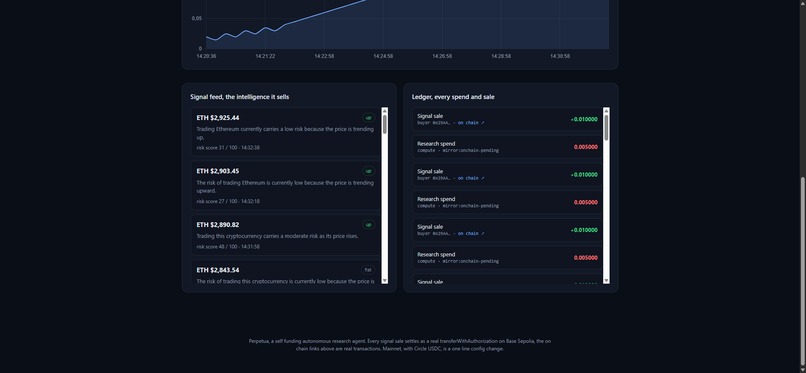Screen dimensions: 806x373
Task: Click the 'Signal feed, the intelligence it sells' title
Action: click(x=240, y=97)
